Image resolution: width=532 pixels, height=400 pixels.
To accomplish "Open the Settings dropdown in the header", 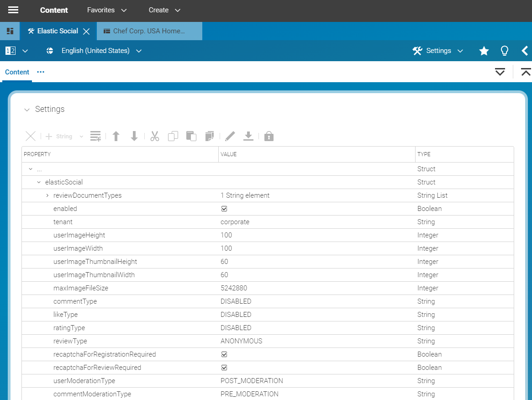I will click(x=437, y=51).
